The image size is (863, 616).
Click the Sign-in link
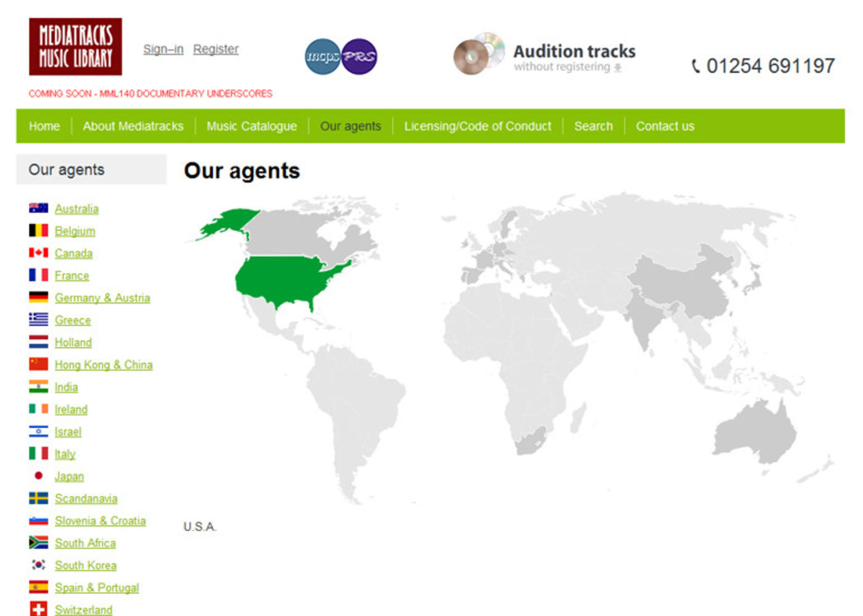[163, 49]
